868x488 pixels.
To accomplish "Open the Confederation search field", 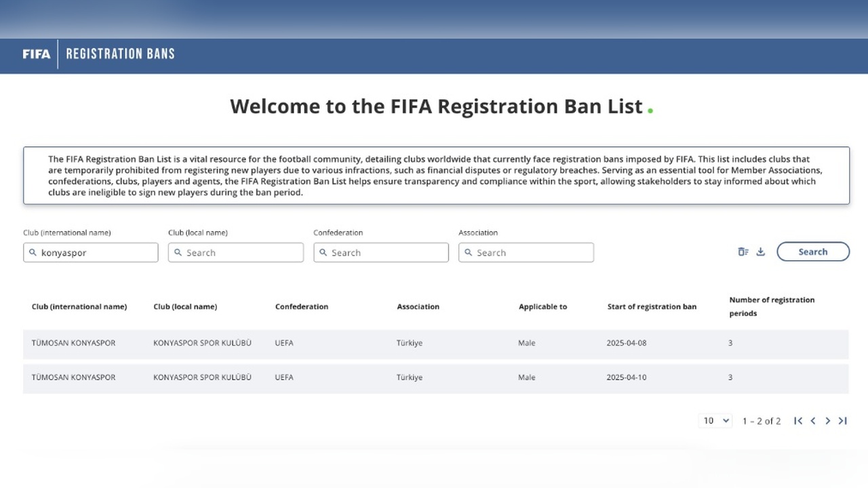I will (381, 253).
